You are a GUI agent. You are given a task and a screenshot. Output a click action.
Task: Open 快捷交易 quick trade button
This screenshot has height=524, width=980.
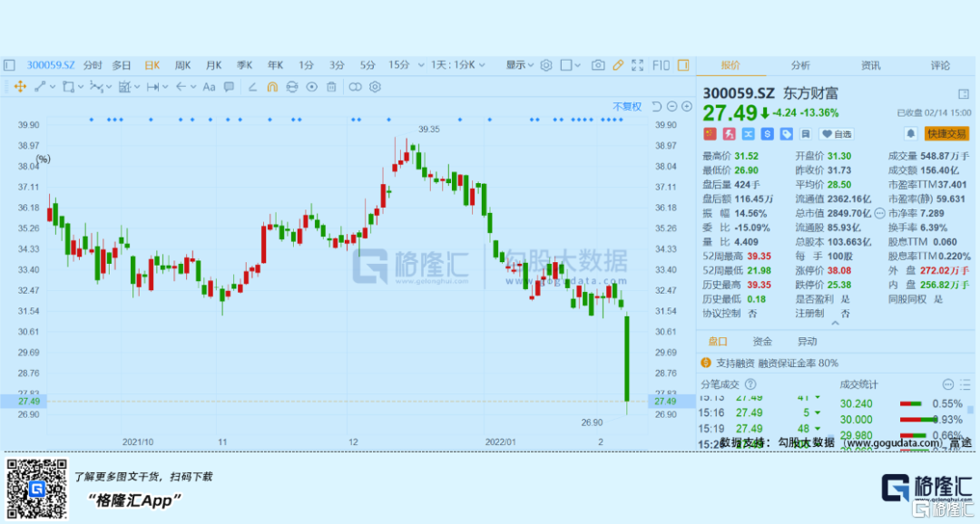coord(946,133)
